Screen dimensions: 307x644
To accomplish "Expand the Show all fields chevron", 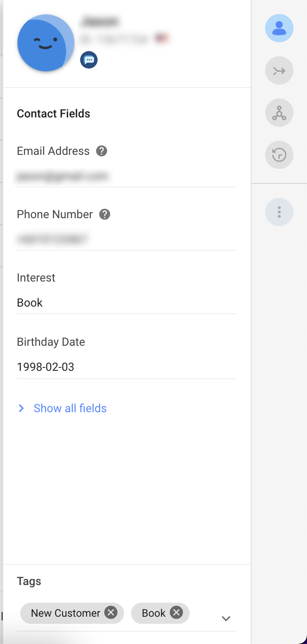I will [21, 409].
